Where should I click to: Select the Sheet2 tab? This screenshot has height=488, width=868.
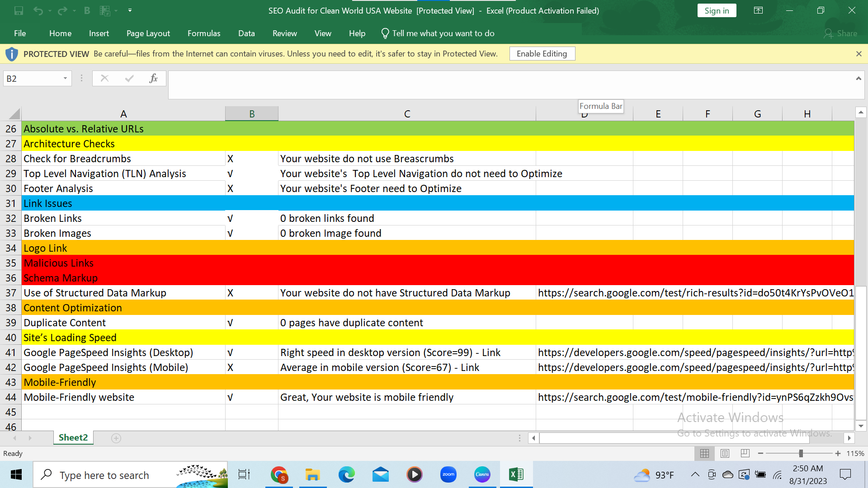pyautogui.click(x=73, y=437)
